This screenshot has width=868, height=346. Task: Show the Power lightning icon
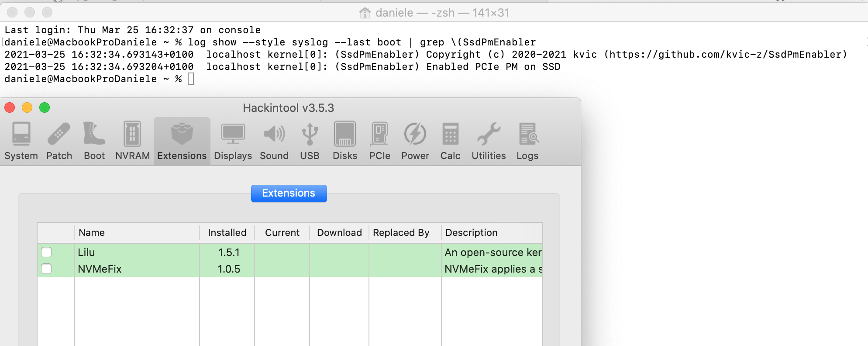[x=415, y=134]
